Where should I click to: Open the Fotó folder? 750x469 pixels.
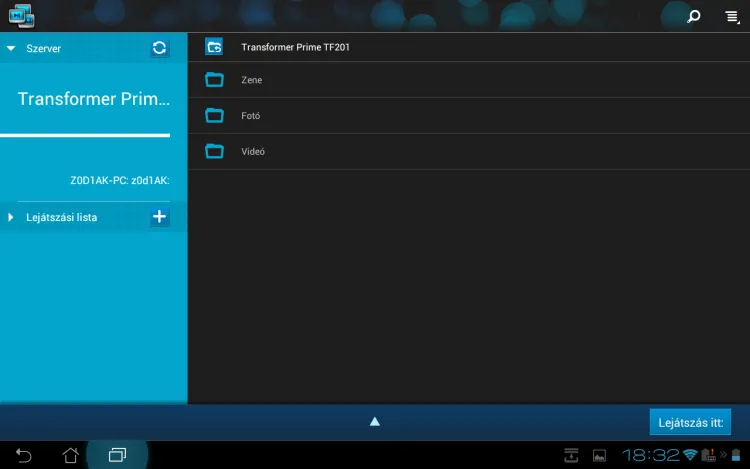click(x=250, y=116)
